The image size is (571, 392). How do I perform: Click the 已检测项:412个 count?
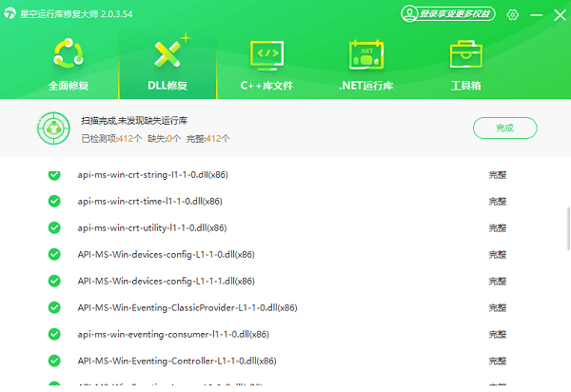click(111, 138)
